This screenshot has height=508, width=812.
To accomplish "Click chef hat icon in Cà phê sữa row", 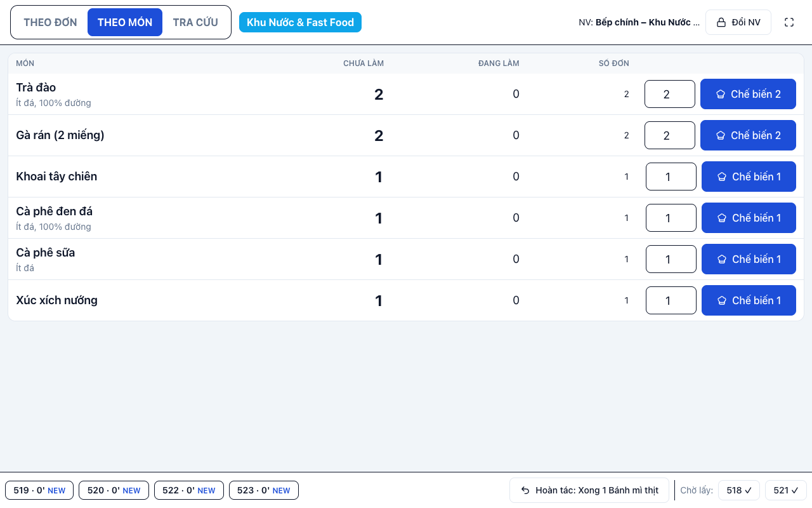I will [722, 259].
